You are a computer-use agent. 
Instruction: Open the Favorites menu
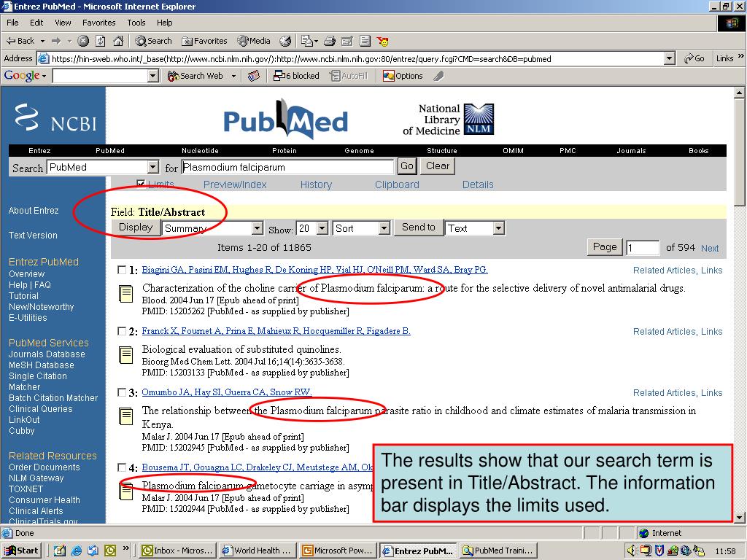(x=98, y=23)
